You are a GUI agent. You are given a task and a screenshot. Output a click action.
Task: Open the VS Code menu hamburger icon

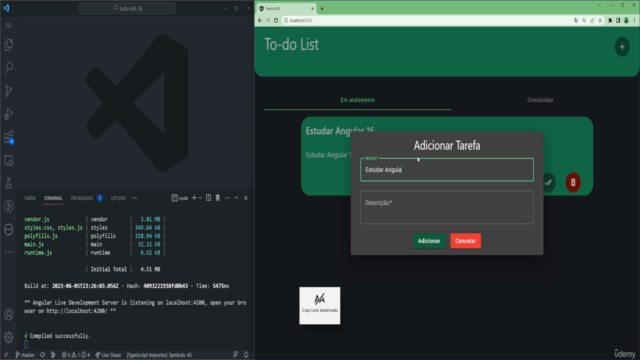click(x=9, y=26)
